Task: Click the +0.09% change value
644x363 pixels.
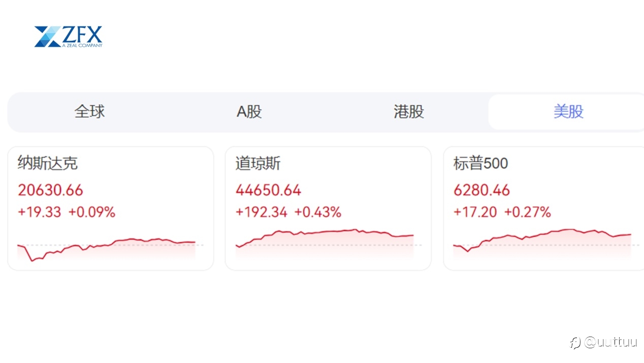Action: (x=92, y=212)
